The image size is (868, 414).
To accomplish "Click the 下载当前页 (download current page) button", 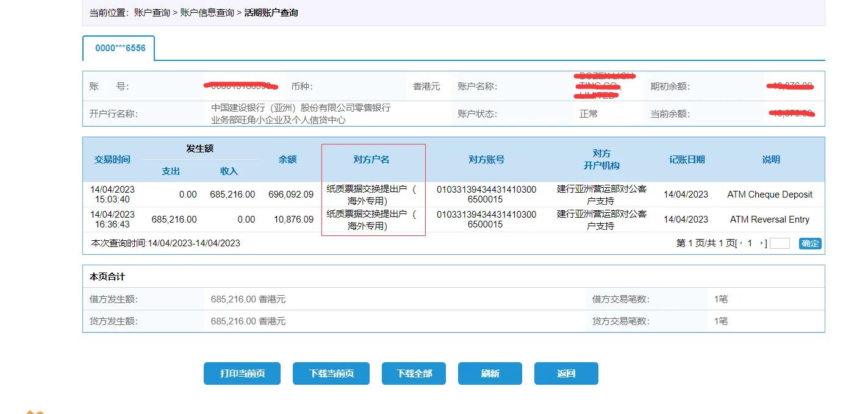I will coord(331,373).
